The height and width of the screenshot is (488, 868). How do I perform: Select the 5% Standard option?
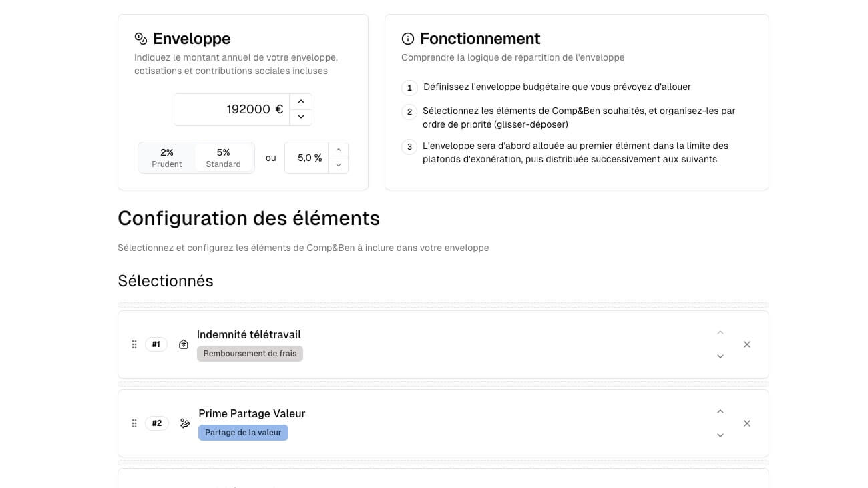(x=223, y=158)
